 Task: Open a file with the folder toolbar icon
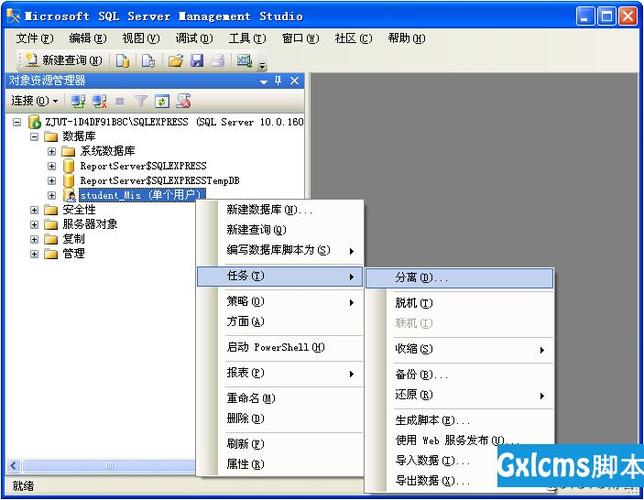[176, 61]
